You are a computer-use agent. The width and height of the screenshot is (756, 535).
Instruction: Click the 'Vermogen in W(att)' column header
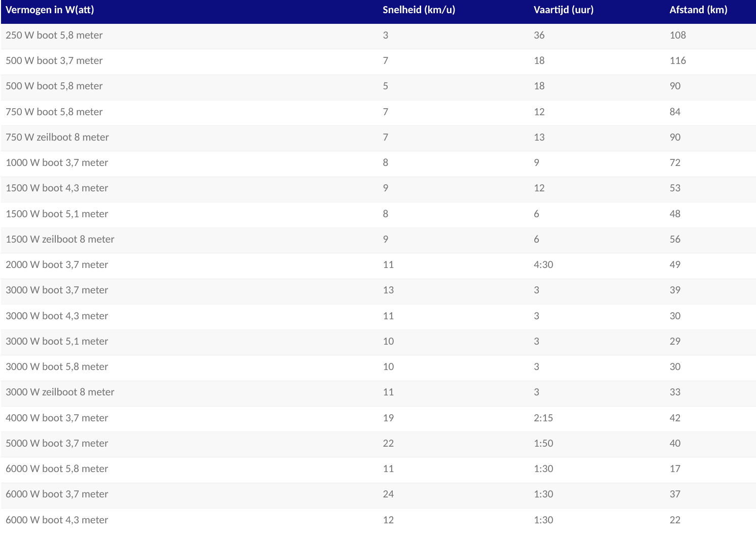(50, 10)
